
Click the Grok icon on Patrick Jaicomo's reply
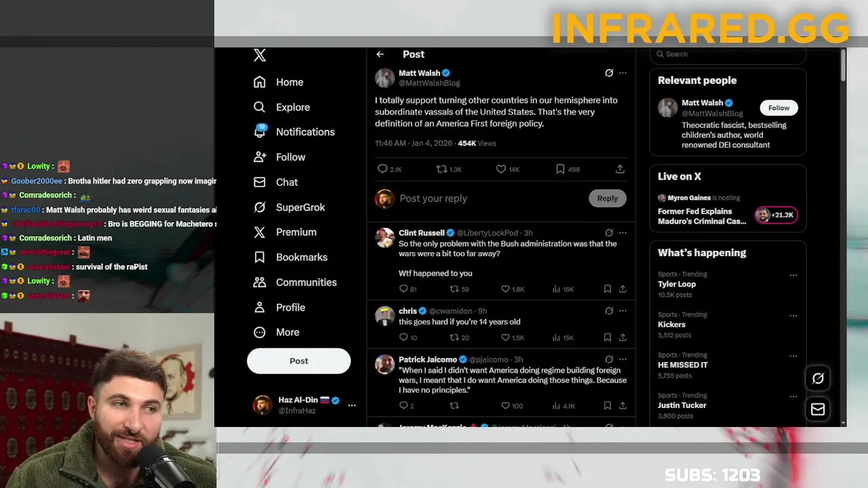coord(609,359)
